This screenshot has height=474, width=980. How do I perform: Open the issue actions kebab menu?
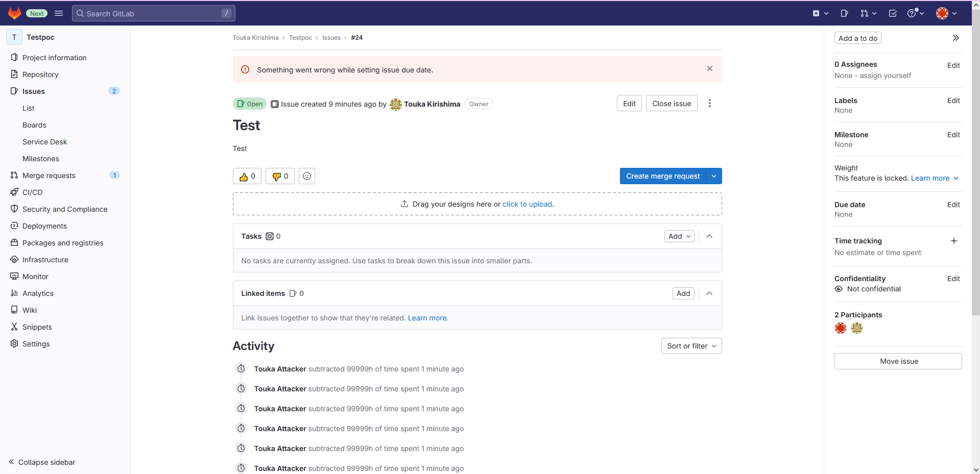click(x=709, y=104)
